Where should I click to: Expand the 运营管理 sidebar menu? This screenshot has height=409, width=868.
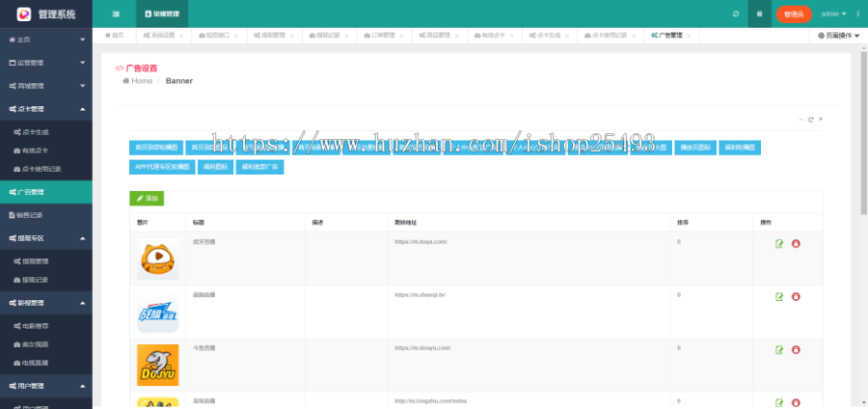(x=46, y=63)
